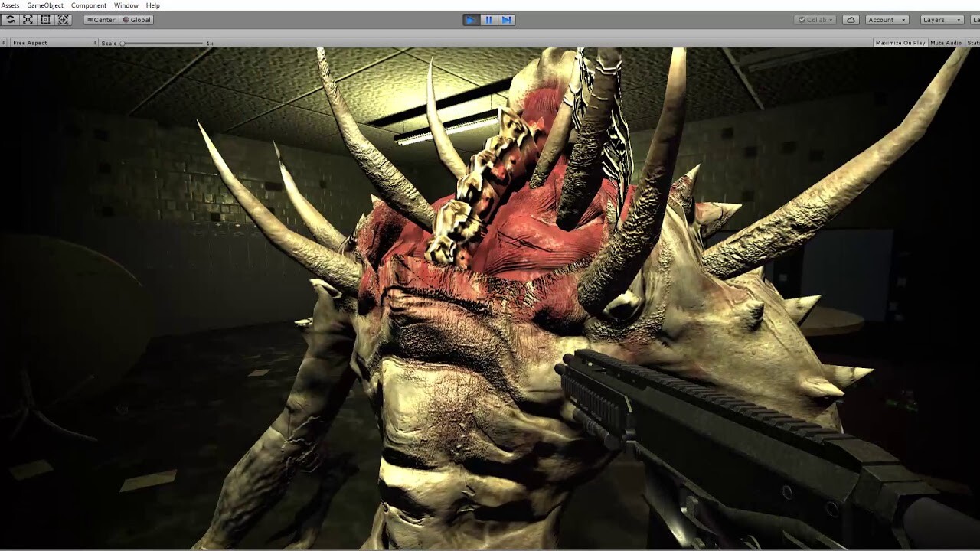
Task: Toggle the Global handle rotation button
Action: tap(136, 20)
